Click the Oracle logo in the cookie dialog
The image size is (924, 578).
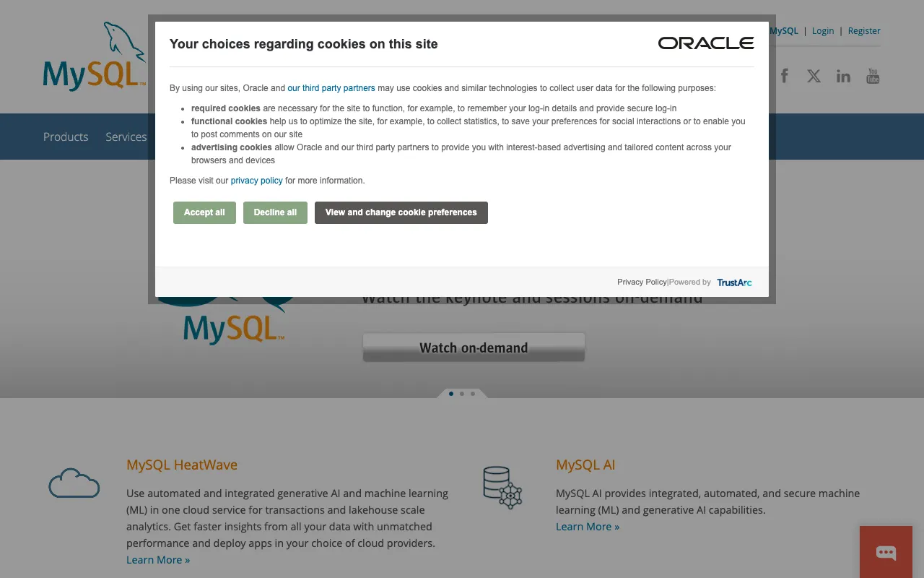pyautogui.click(x=706, y=43)
